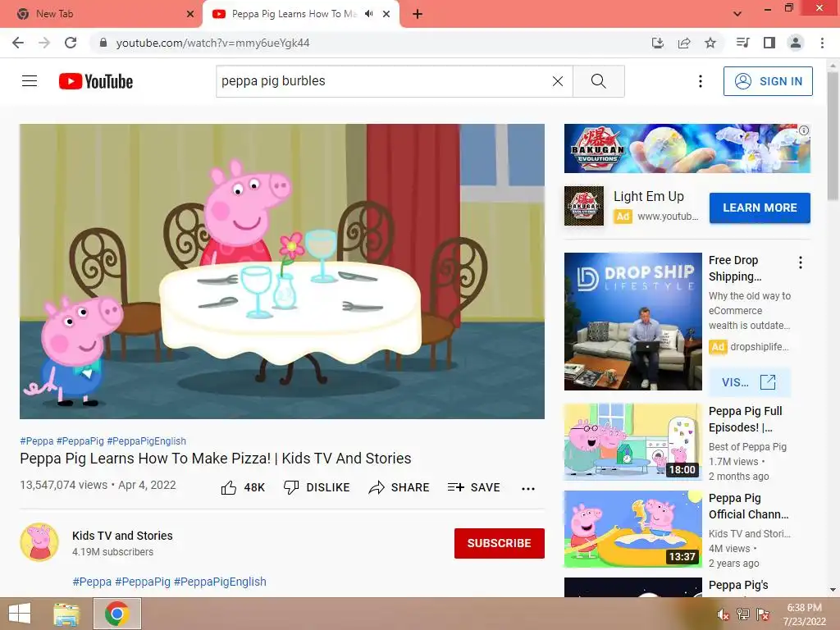Reload the page
Viewport: 840px width, 630px height.
71,43
